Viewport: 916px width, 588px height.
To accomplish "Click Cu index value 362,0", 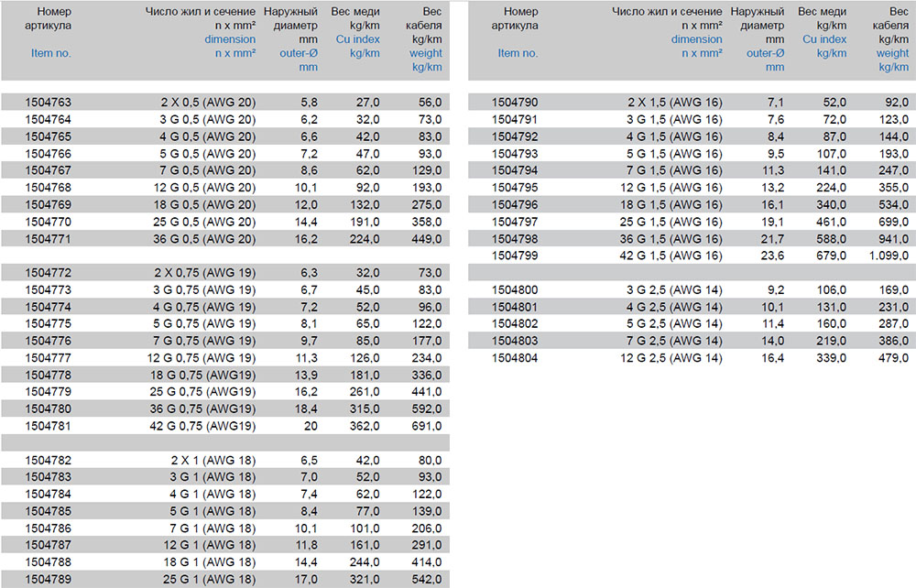I will point(365,426).
